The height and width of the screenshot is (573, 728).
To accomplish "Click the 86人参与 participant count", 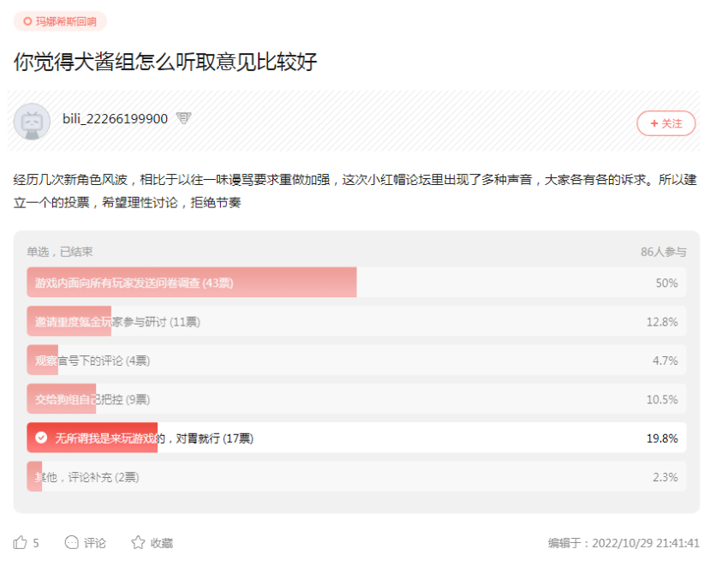I will click(x=664, y=252).
